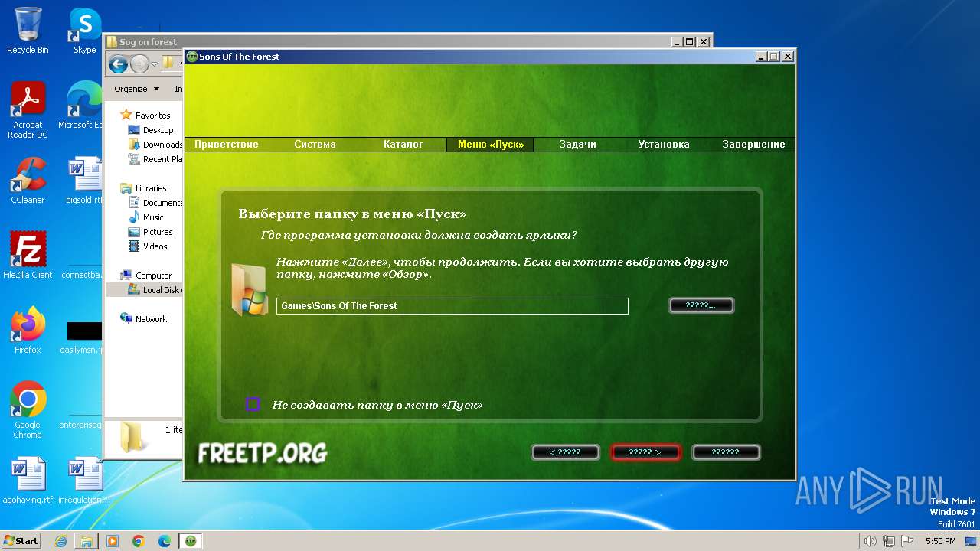Launch Skype from the desktop
Image resolution: width=980 pixels, height=551 pixels.
(84, 31)
